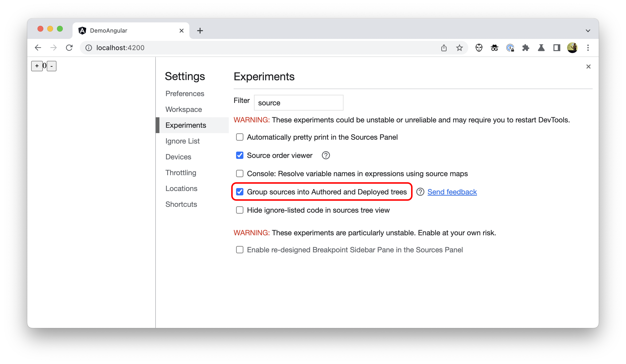The image size is (626, 364).
Task: Select the Ignore List settings section
Action: pyautogui.click(x=182, y=140)
